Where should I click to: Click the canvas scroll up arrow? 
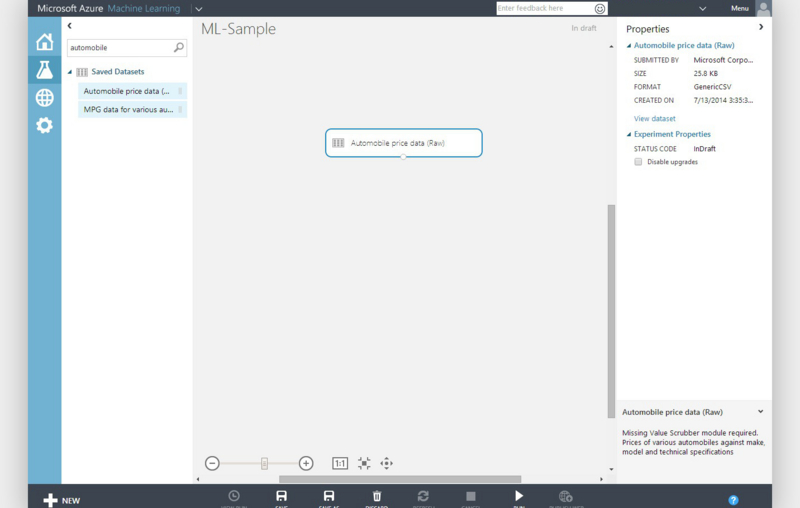point(611,47)
